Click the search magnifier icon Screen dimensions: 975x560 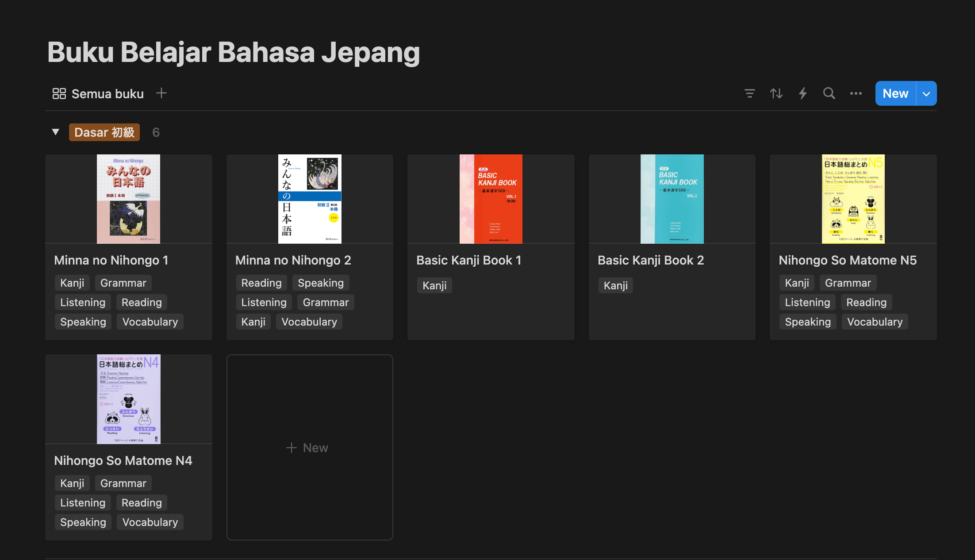(x=829, y=93)
